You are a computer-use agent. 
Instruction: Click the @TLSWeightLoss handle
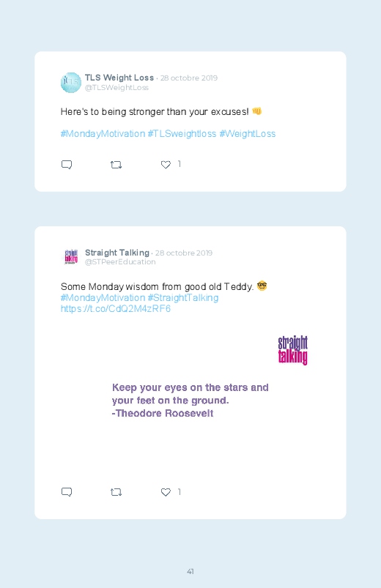coord(116,87)
